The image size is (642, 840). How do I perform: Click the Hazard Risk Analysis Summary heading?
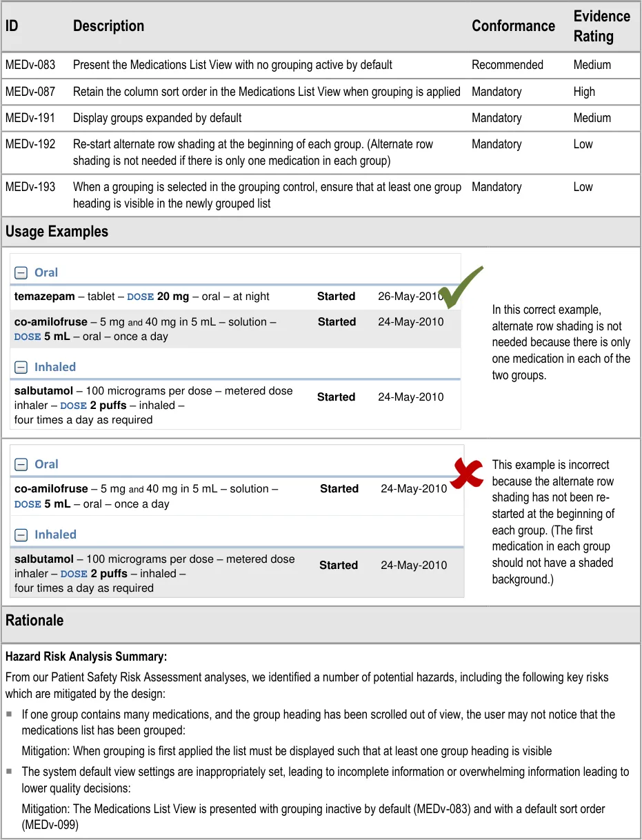point(86,656)
